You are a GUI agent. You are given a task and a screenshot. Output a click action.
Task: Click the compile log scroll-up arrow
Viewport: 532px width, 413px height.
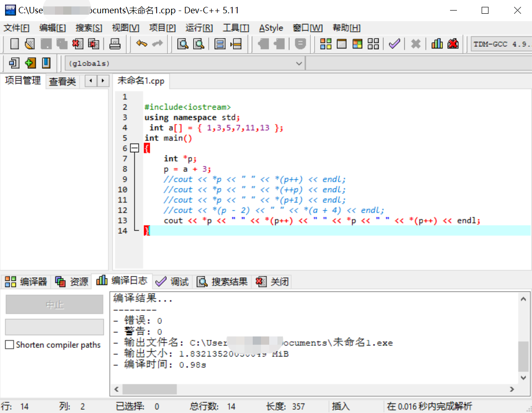pyautogui.click(x=523, y=299)
